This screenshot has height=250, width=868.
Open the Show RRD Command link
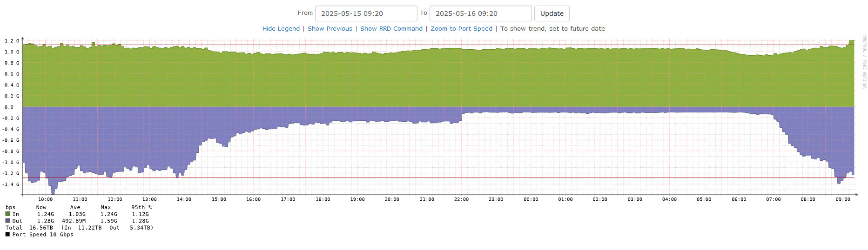(x=391, y=29)
